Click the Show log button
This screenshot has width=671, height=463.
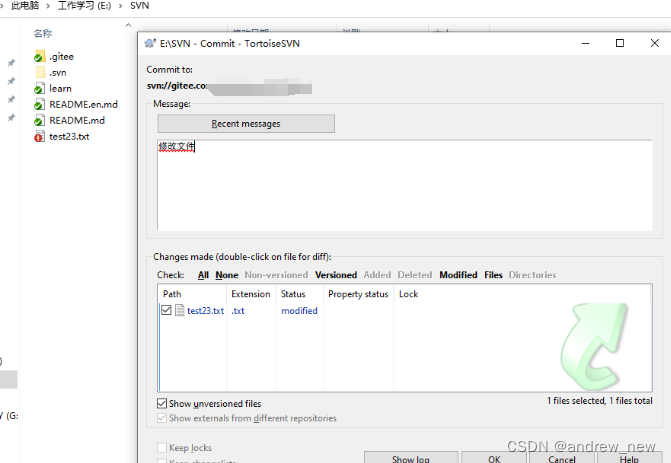pos(411,458)
